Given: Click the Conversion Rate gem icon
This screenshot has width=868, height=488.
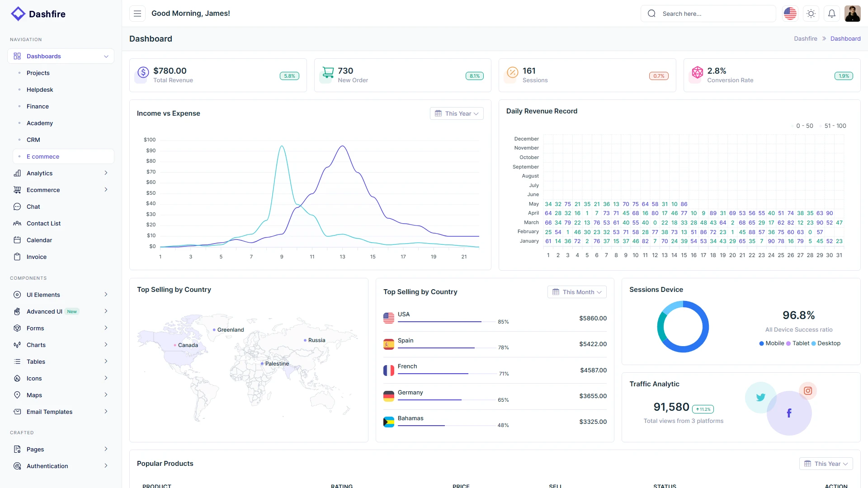Looking at the screenshot, I should 697,72.
